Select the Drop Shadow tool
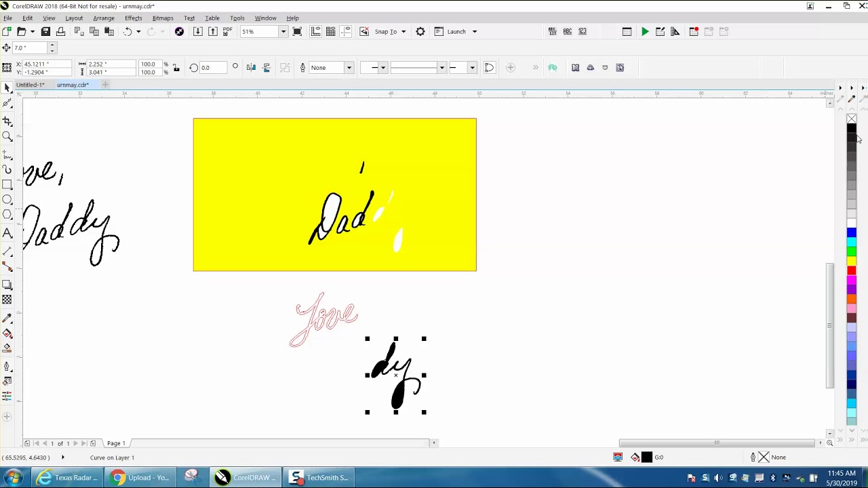 [x=7, y=285]
